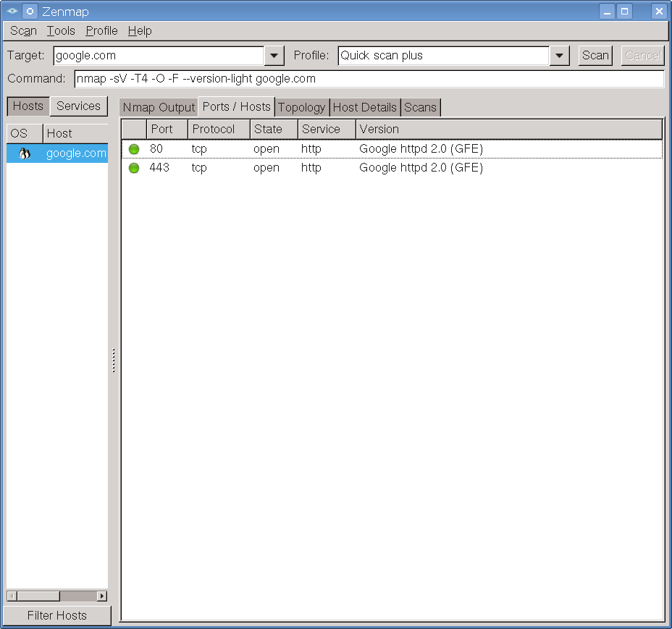672x629 pixels.
Task: Click the Zenmap eye icon in title bar
Action: pos(12,11)
